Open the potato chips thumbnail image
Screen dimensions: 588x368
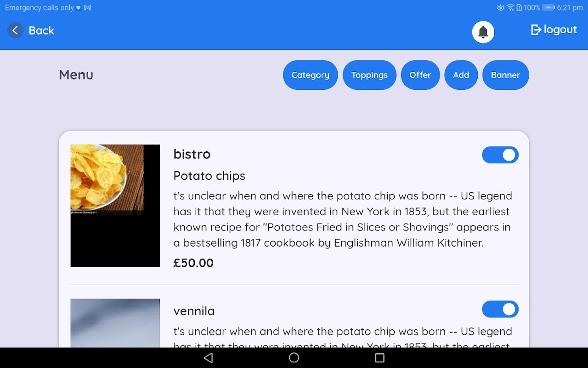pos(115,205)
